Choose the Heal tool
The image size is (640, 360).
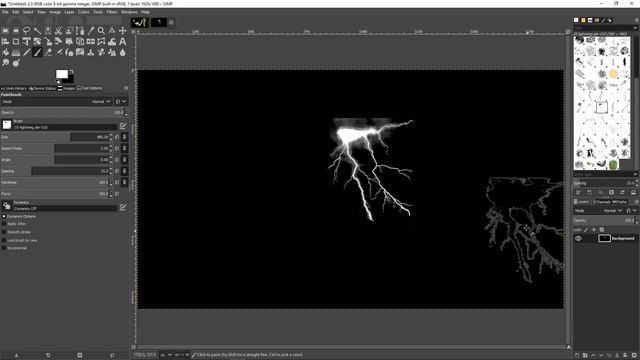click(x=101, y=53)
